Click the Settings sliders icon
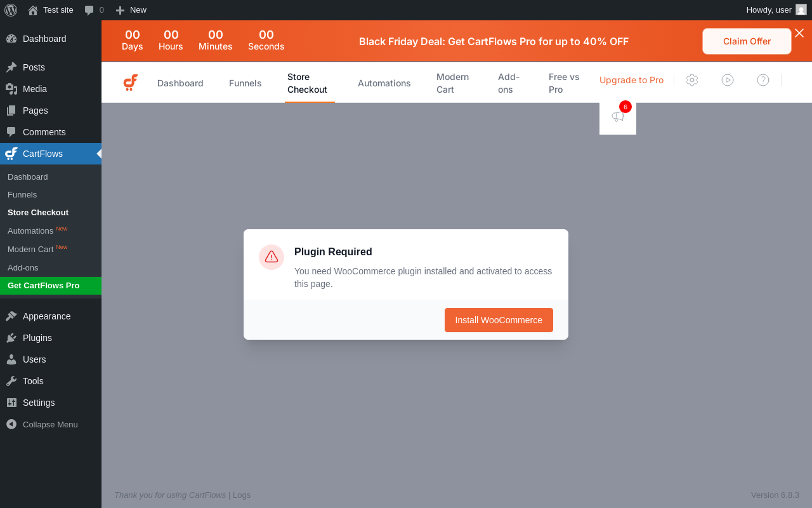This screenshot has height=508, width=812. point(11,403)
